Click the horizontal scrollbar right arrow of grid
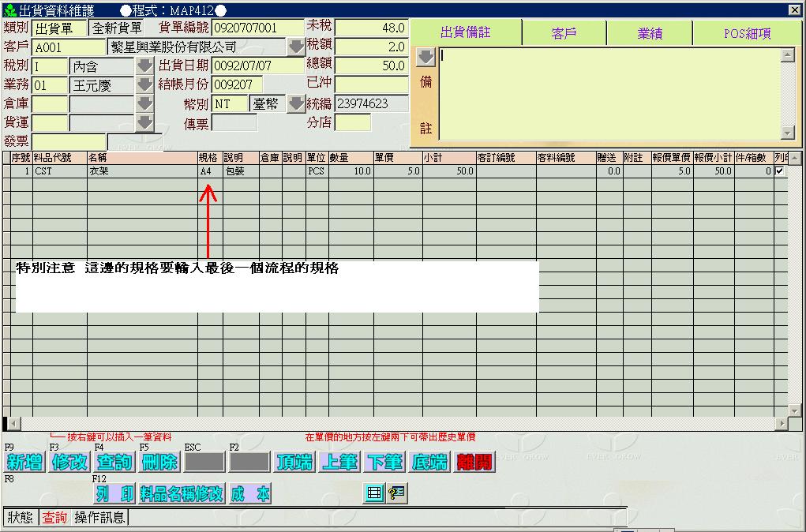Image resolution: width=806 pixels, height=532 pixels. (x=782, y=424)
